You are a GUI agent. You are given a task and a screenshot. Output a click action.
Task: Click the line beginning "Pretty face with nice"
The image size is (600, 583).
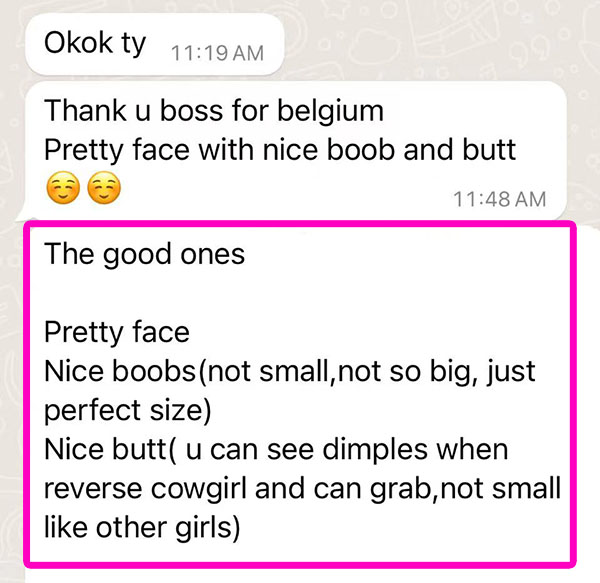click(x=280, y=150)
